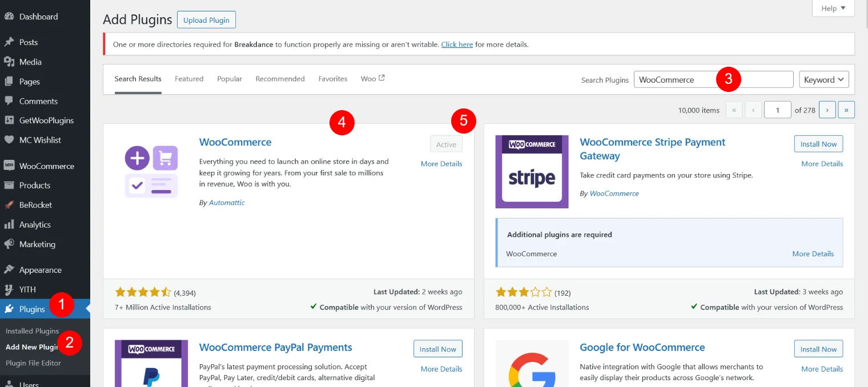Click the Marketing megaphone icon
The image size is (868, 387).
[x=9, y=244]
